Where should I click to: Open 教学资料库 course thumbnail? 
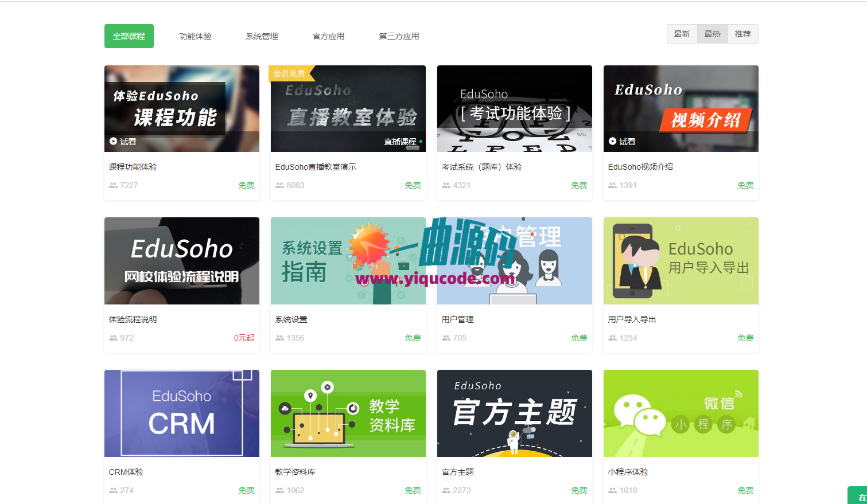(348, 413)
